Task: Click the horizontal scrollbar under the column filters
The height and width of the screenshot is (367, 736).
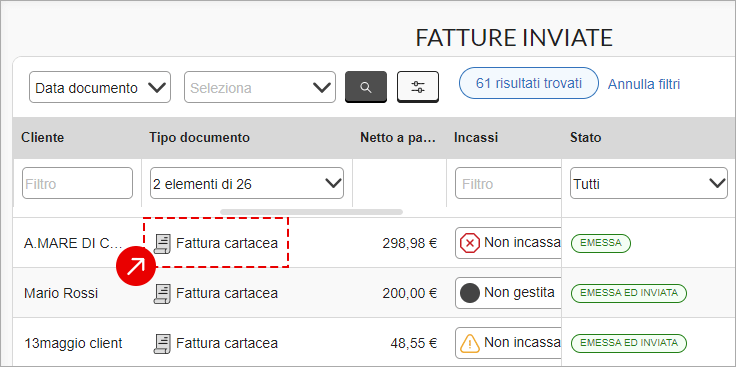Action: pos(311,212)
